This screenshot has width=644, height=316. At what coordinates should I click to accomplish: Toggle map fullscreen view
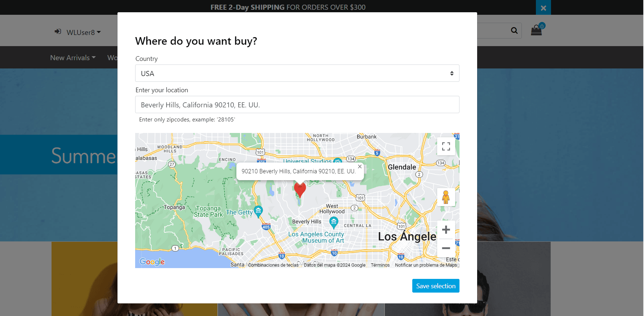click(446, 146)
